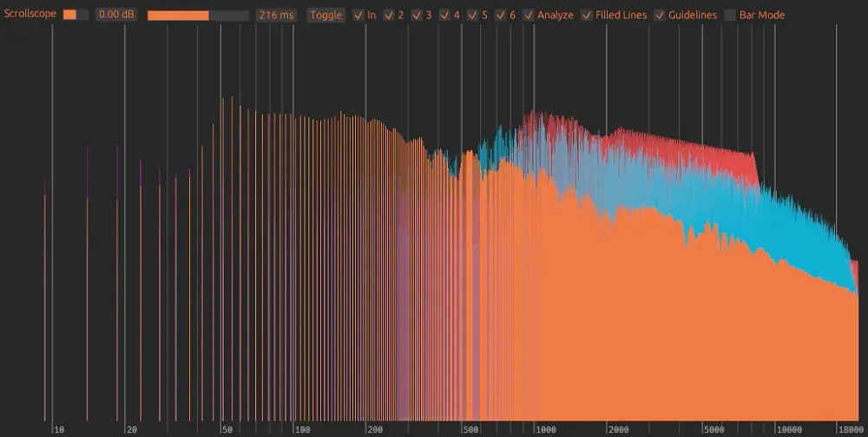
Task: Click the 10000 Hz frequency axis label
Action: [790, 429]
